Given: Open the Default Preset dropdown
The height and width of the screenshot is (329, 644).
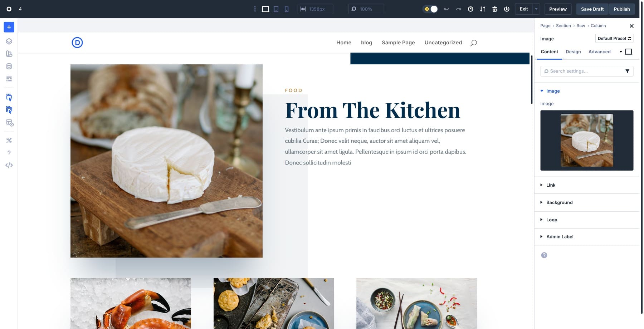Looking at the screenshot, I should pyautogui.click(x=614, y=39).
